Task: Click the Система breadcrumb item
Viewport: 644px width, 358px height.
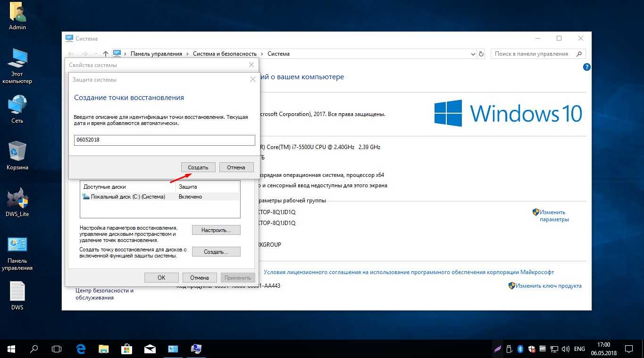Action: point(278,54)
